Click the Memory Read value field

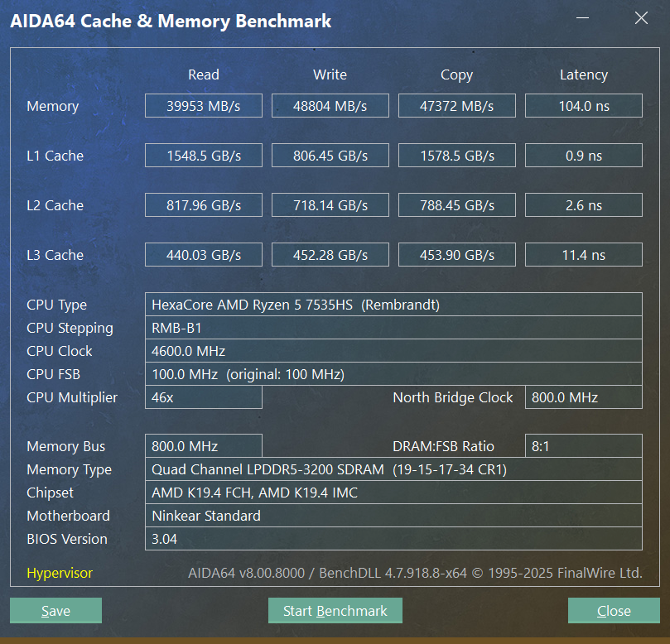tap(204, 106)
